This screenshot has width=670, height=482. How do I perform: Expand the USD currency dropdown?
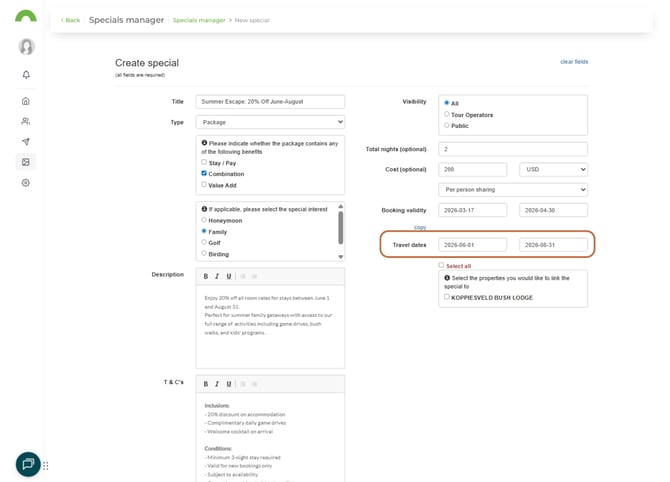[553, 170]
